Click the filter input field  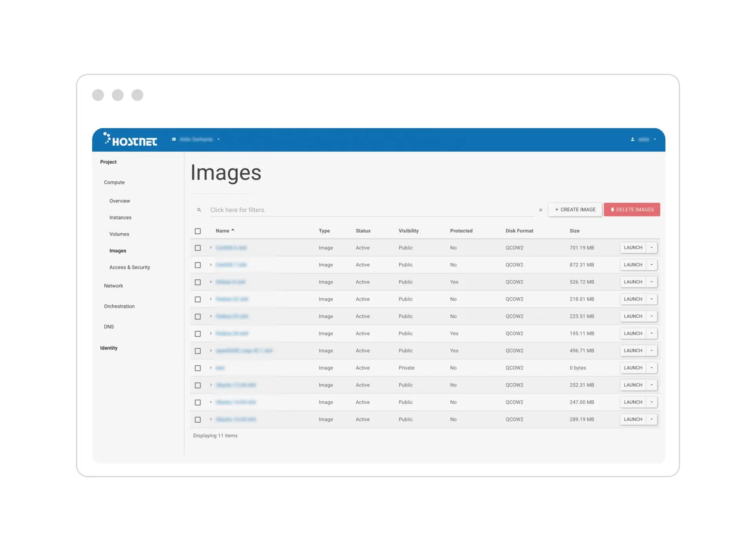coord(372,210)
